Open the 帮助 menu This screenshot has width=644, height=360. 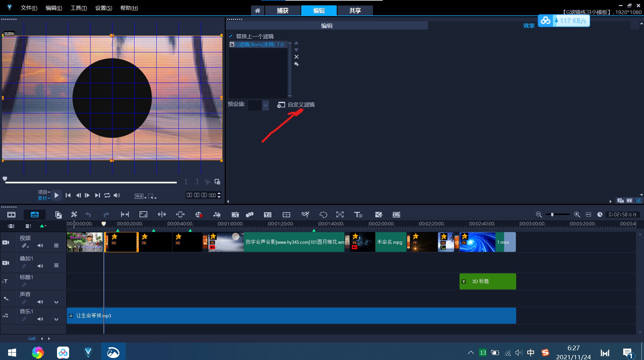pyautogui.click(x=129, y=8)
